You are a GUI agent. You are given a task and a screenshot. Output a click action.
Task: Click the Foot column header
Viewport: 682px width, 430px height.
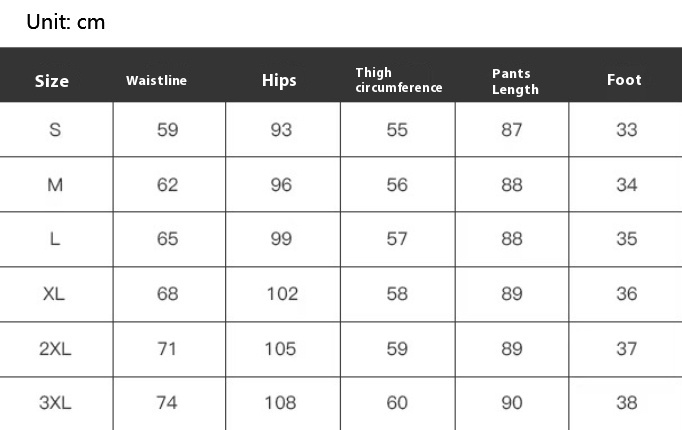coord(624,80)
